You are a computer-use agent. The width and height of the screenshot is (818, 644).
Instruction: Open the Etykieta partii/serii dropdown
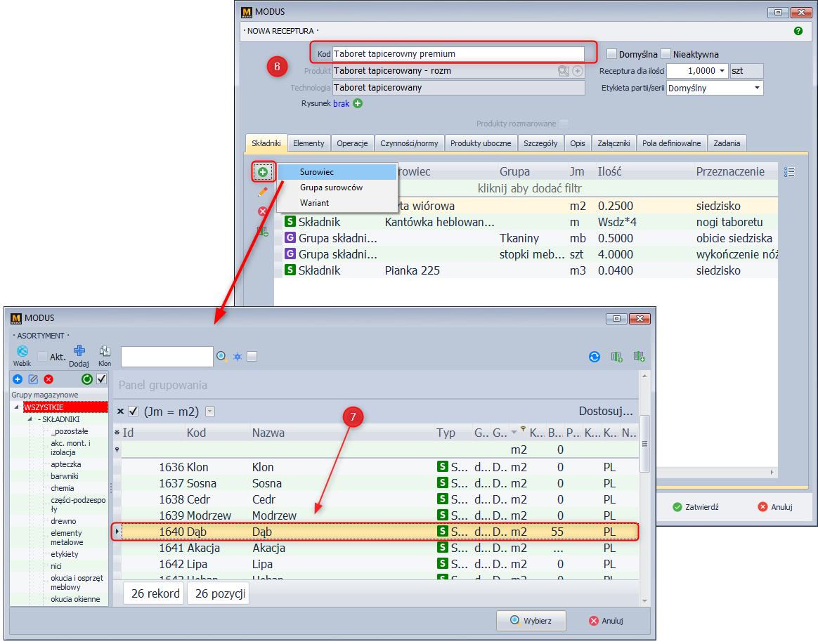(x=757, y=88)
